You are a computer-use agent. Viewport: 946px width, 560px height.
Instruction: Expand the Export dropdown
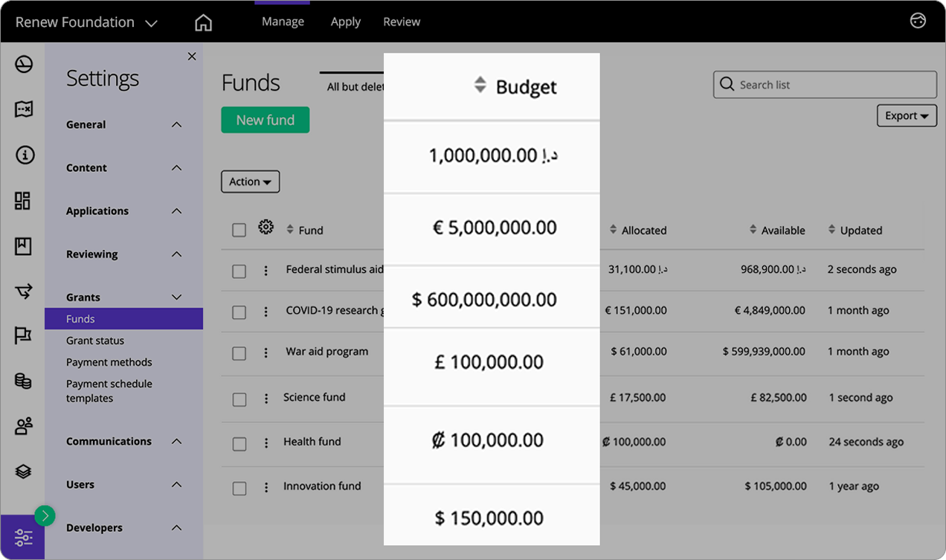[x=906, y=115]
